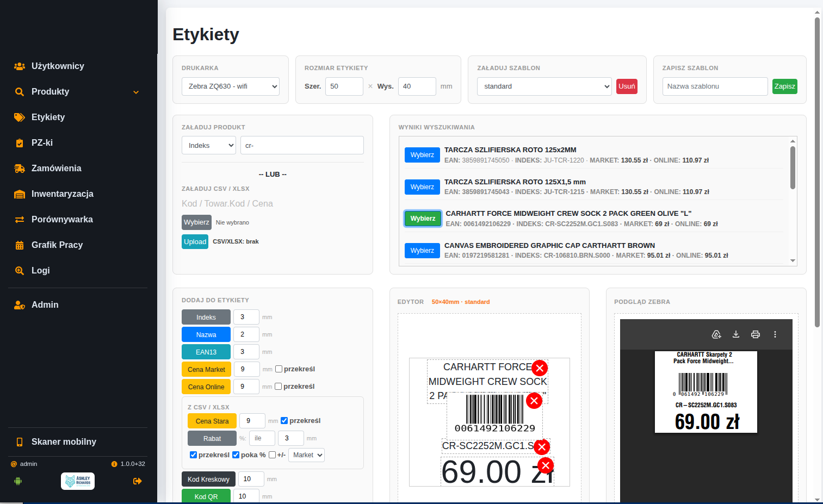This screenshot has width=823, height=504.
Task: Add Kod Kreskowy to the label
Action: click(208, 480)
